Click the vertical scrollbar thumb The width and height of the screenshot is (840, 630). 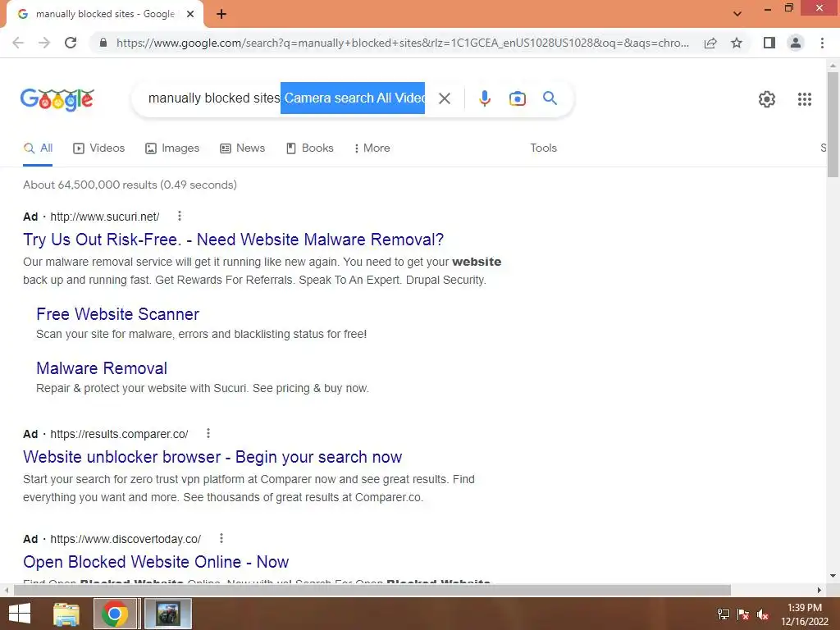tap(833, 124)
